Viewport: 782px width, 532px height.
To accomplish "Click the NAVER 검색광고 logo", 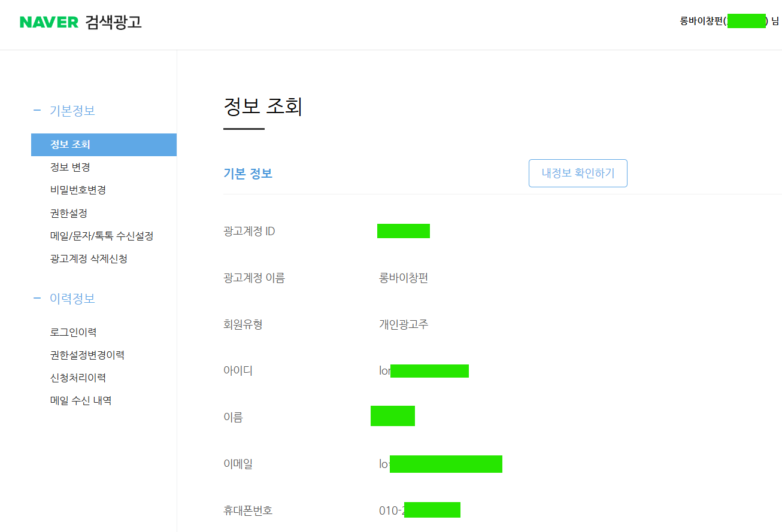I will [x=80, y=22].
